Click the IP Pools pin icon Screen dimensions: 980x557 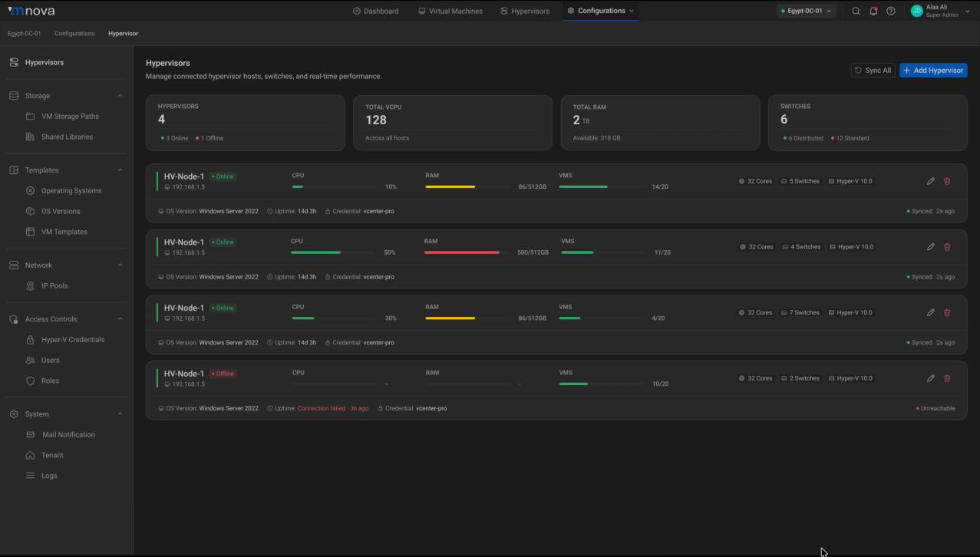click(31, 285)
